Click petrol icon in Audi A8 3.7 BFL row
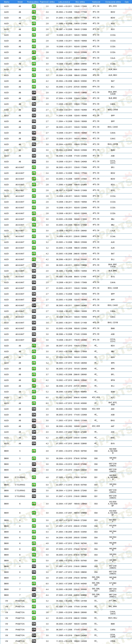 pyautogui.click(x=34, y=374)
